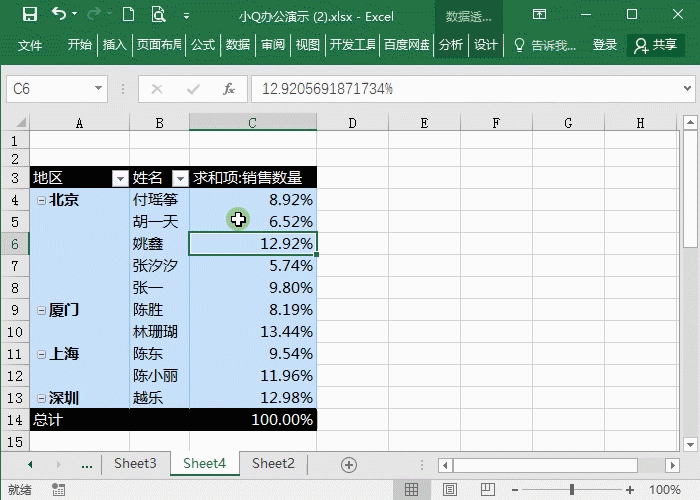The width and height of the screenshot is (700, 500).
Task: Switch to the Sheet3 tab
Action: point(135,463)
